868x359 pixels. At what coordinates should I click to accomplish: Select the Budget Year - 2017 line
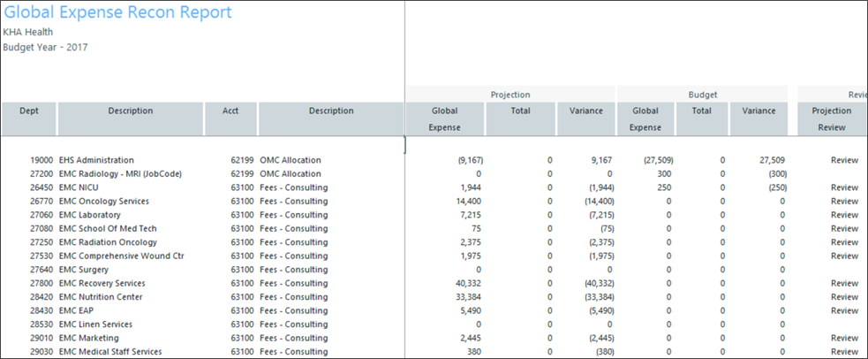click(45, 47)
